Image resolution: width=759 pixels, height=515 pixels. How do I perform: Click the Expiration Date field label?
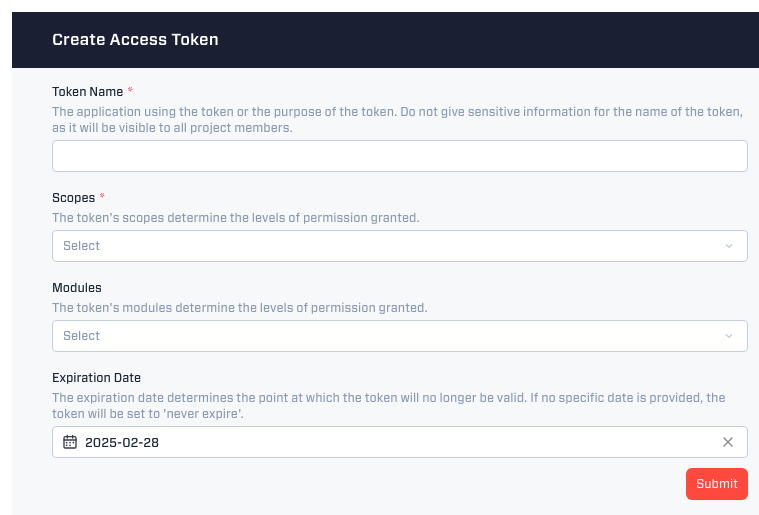(96, 378)
